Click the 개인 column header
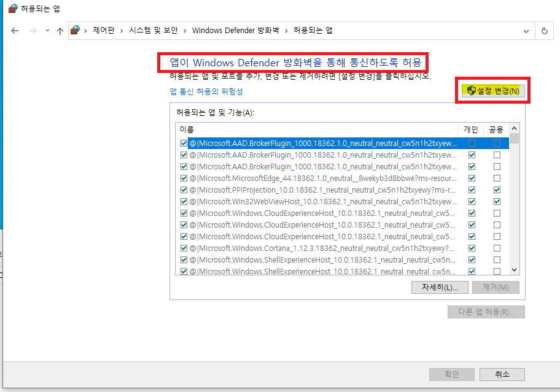The width and height of the screenshot is (560, 392). [471, 129]
